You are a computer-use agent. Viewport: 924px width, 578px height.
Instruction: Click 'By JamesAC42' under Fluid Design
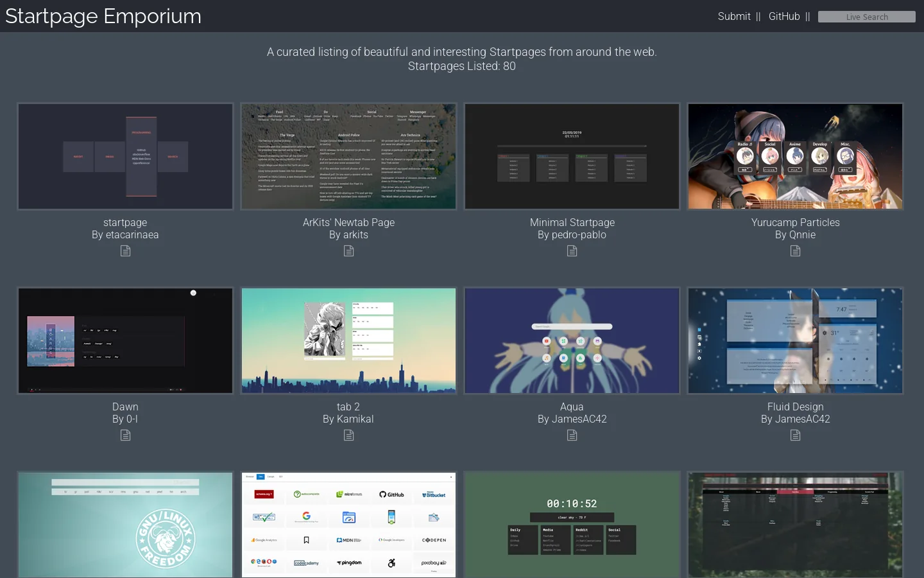coord(796,419)
